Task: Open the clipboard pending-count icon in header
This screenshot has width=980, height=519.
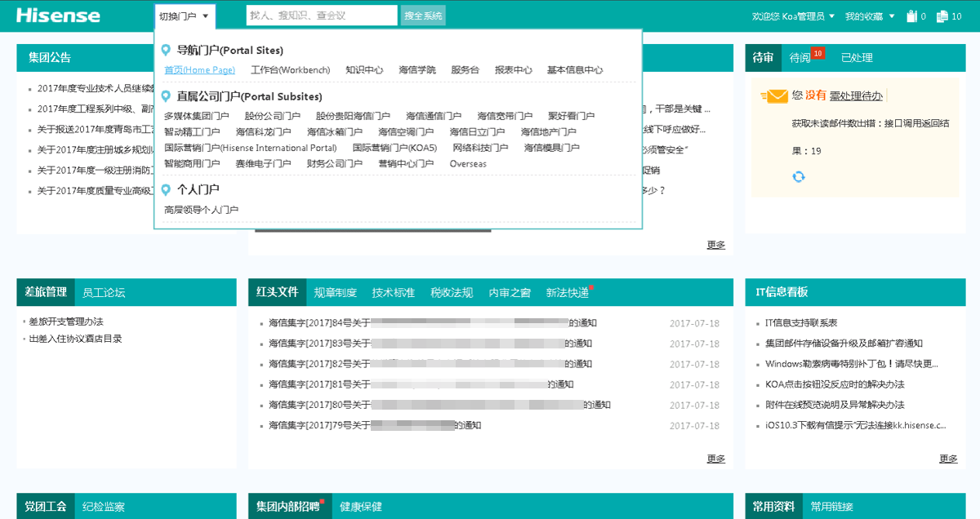Action: pyautogui.click(x=911, y=16)
